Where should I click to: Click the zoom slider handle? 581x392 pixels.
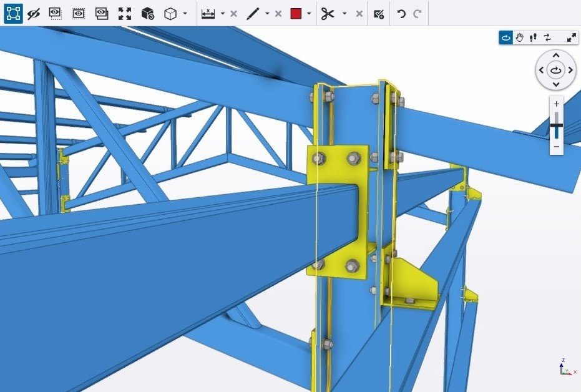556,126
